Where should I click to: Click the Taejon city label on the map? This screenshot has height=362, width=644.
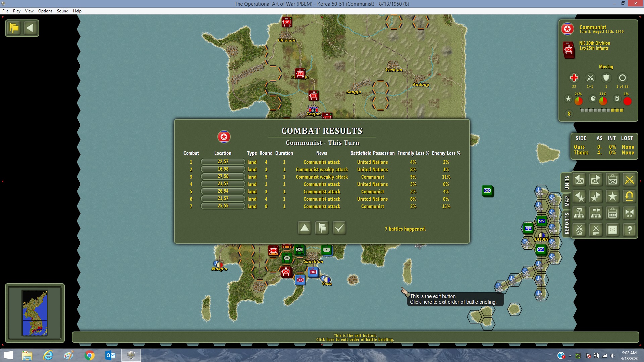tap(314, 114)
